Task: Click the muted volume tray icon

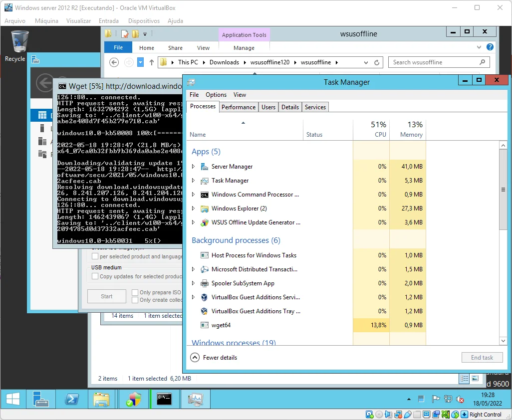Action: [460, 399]
